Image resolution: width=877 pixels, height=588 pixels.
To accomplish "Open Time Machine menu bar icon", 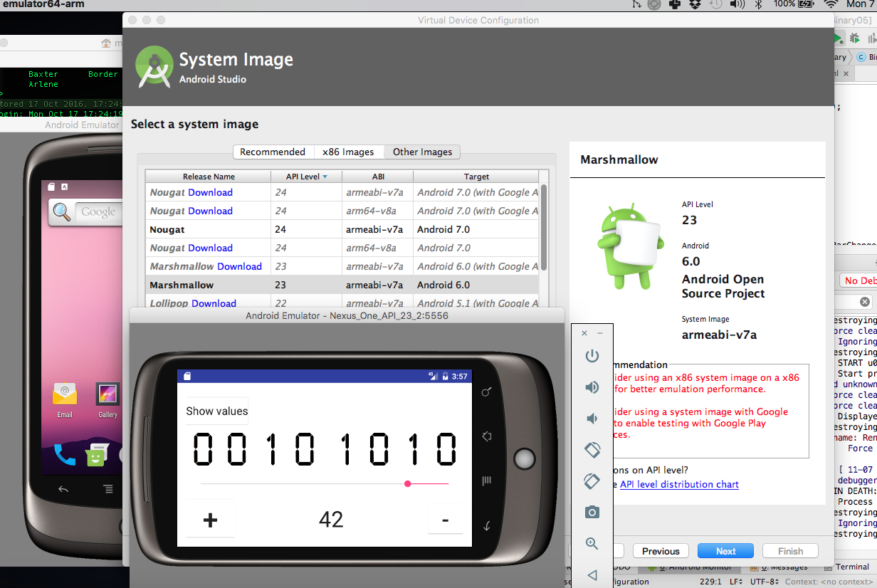I will coord(715,4).
